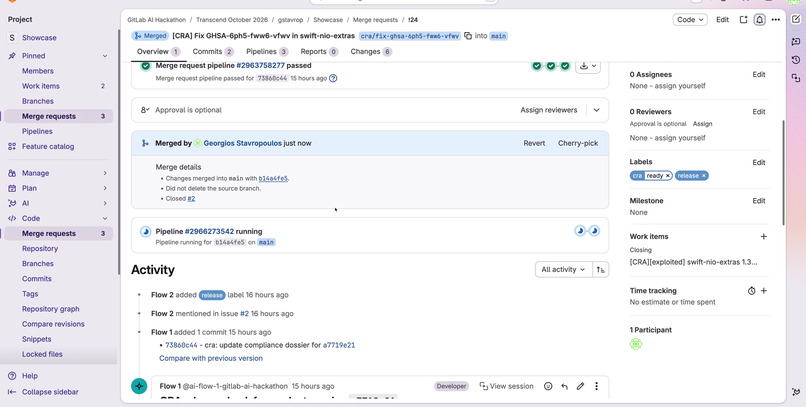
Task: Open Repository graph in the sidebar
Action: (50, 309)
